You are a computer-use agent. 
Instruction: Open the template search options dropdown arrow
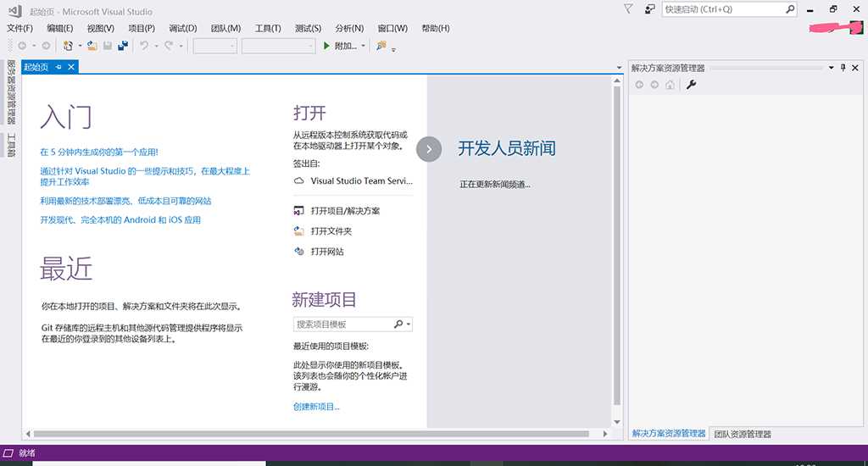(x=409, y=325)
